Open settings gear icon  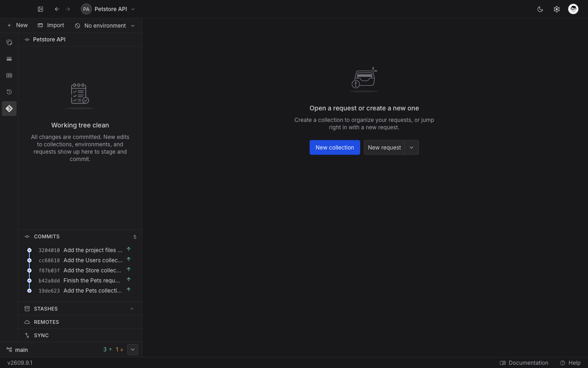click(x=557, y=9)
